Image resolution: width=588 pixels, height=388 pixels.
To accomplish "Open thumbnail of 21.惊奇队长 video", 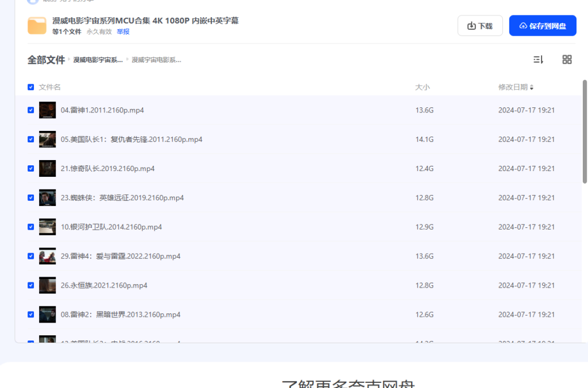I will point(47,169).
